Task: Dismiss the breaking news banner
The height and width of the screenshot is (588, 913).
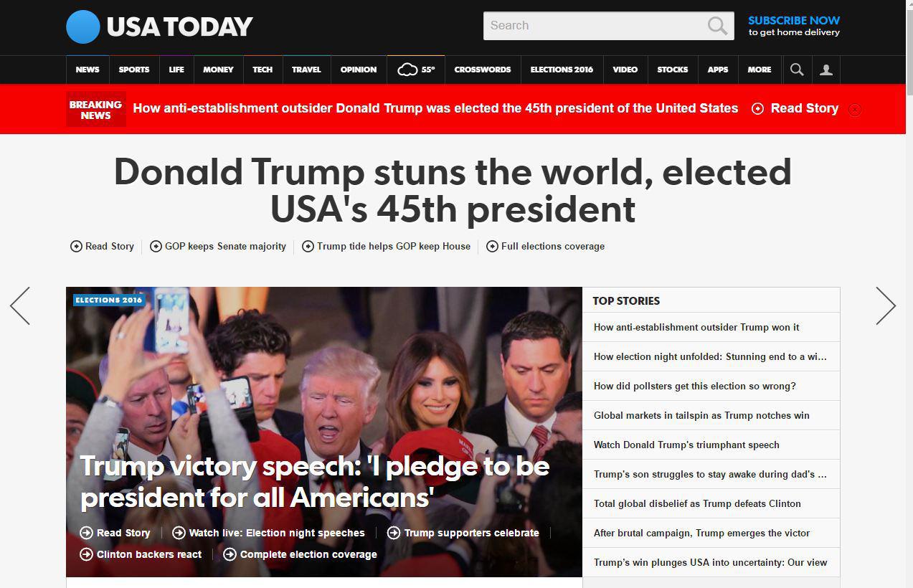Action: pyautogui.click(x=855, y=110)
